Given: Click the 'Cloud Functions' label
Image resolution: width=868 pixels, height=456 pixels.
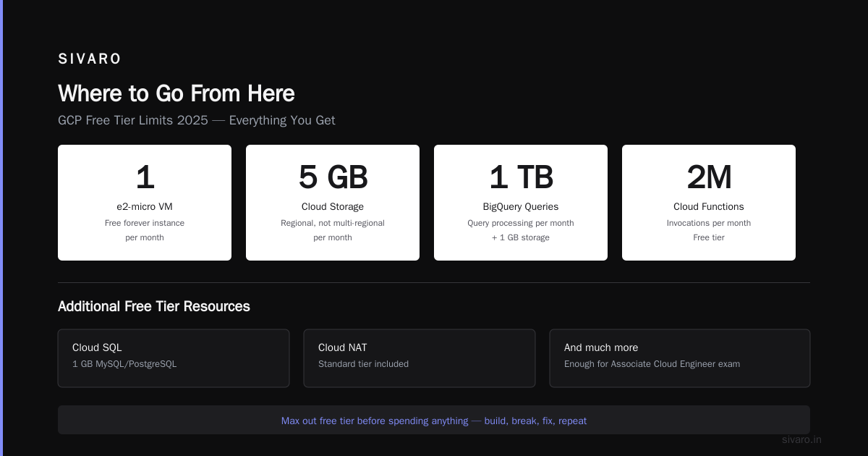Looking at the screenshot, I should [x=709, y=207].
